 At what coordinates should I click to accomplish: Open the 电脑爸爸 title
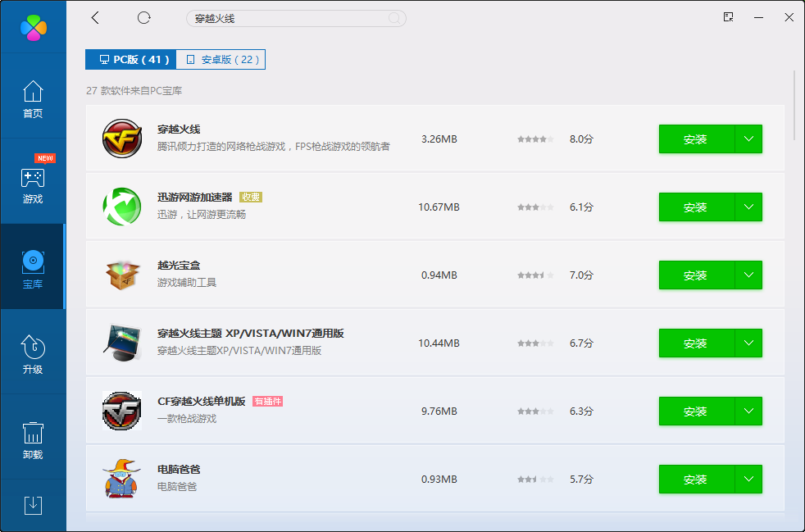point(179,470)
